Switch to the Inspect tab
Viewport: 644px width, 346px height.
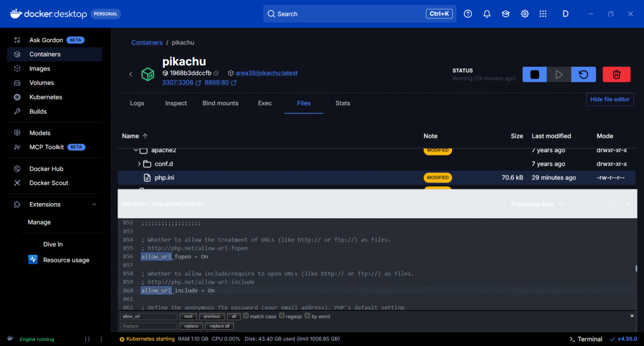[176, 103]
